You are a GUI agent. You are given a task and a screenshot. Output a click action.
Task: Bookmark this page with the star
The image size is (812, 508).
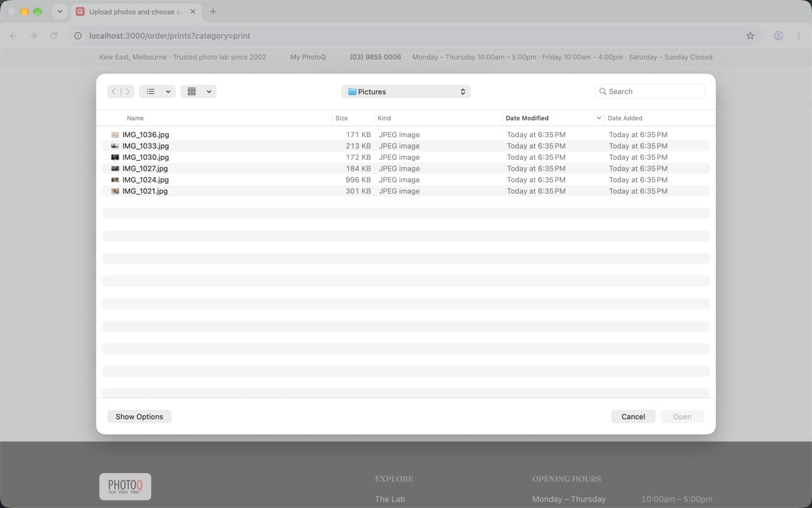750,36
